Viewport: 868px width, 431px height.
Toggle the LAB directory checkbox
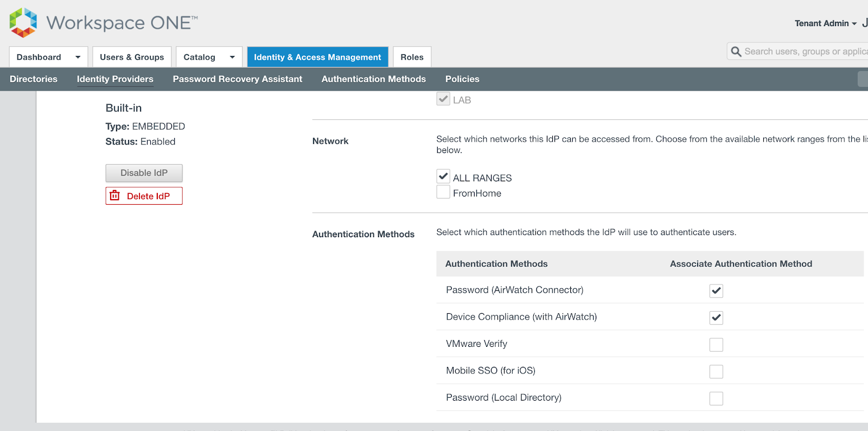click(443, 99)
